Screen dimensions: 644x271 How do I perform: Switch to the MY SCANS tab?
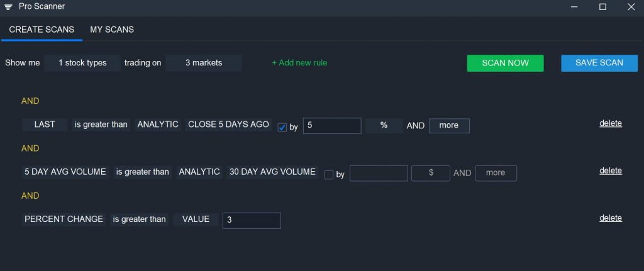coord(112,30)
